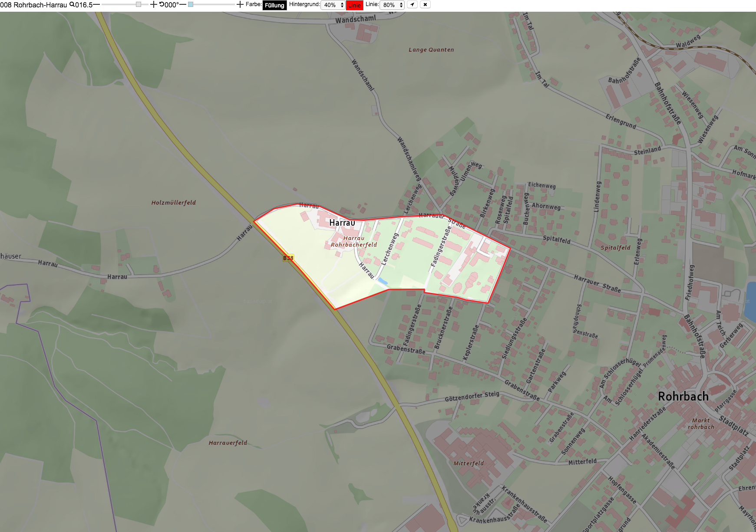Image resolution: width=756 pixels, height=532 pixels.
Task: Click the Harrau label in highlighted area
Action: tap(342, 223)
